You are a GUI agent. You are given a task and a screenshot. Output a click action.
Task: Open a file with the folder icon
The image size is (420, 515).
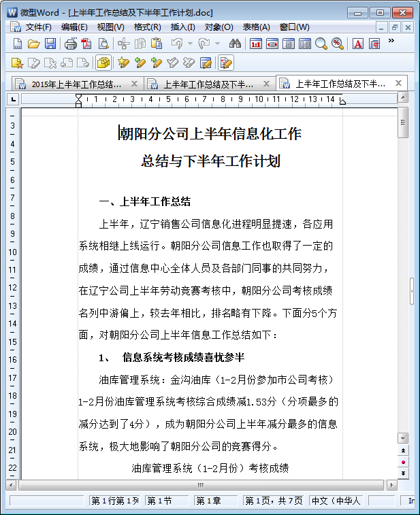pos(33,44)
